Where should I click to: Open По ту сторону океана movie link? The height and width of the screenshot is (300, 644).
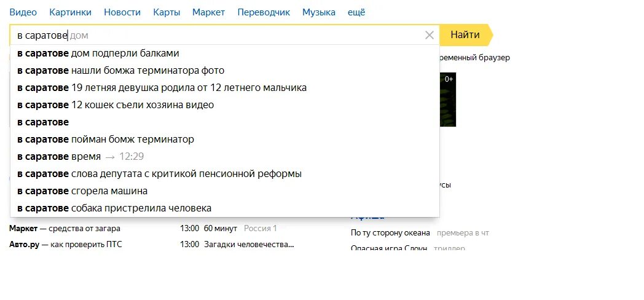(390, 233)
